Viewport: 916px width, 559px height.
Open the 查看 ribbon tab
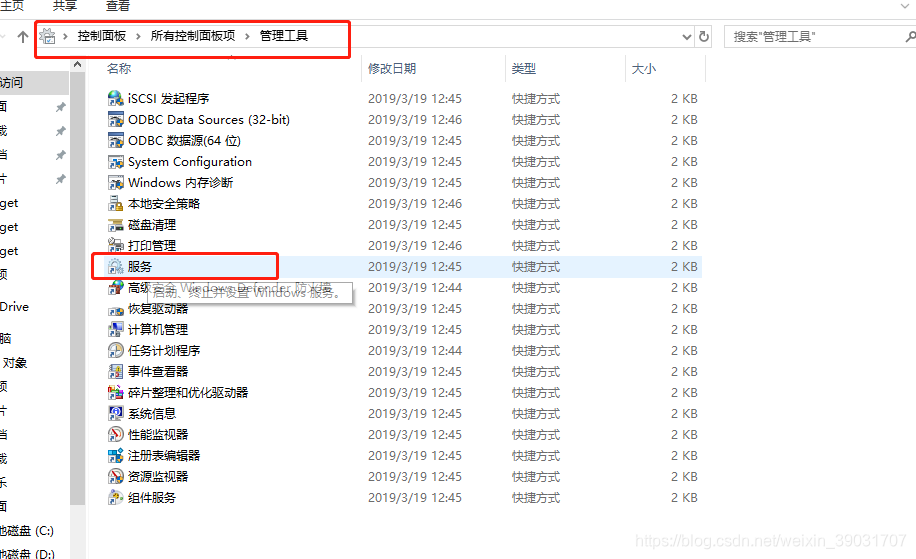[x=117, y=6]
